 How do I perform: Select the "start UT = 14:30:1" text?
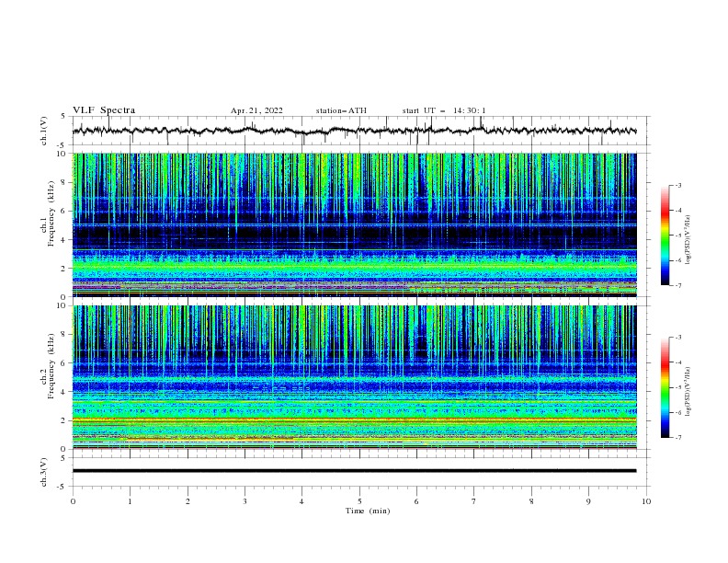coord(444,110)
